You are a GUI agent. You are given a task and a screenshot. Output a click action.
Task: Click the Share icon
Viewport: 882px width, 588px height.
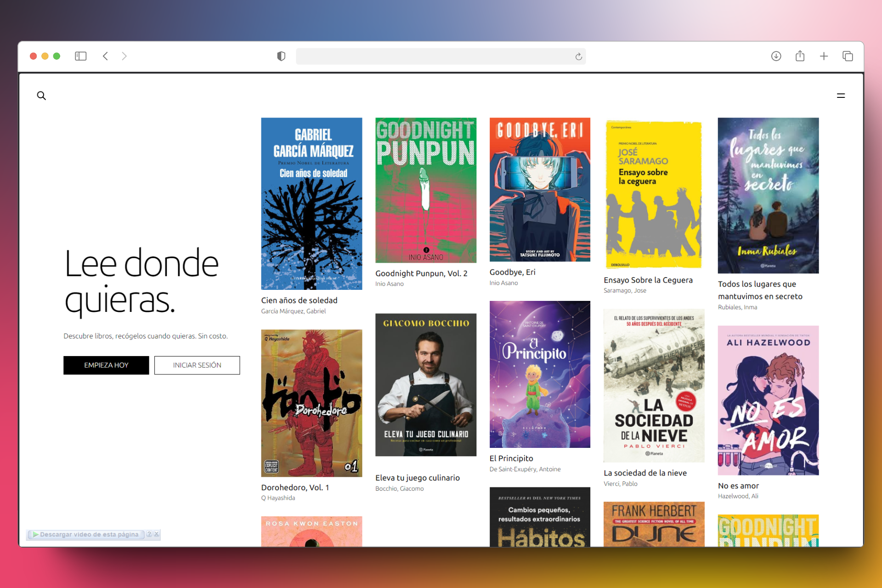point(800,56)
